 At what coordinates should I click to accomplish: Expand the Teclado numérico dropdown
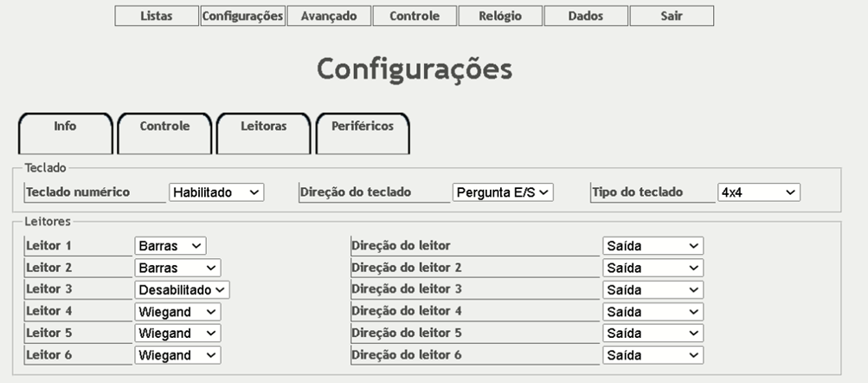point(216,192)
